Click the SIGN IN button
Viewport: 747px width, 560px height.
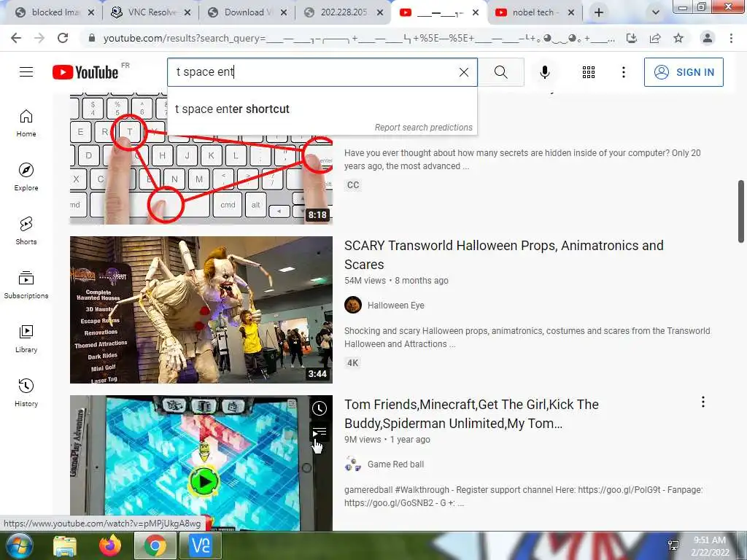coord(684,72)
